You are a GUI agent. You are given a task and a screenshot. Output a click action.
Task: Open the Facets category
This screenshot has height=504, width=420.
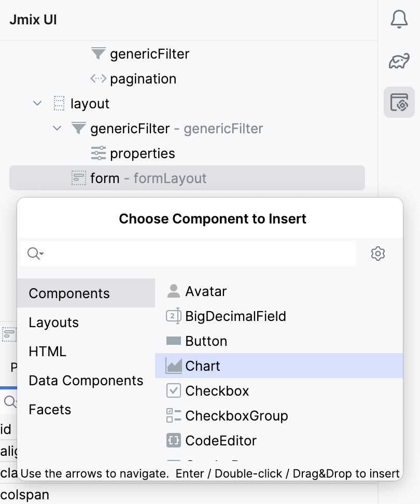tap(50, 409)
